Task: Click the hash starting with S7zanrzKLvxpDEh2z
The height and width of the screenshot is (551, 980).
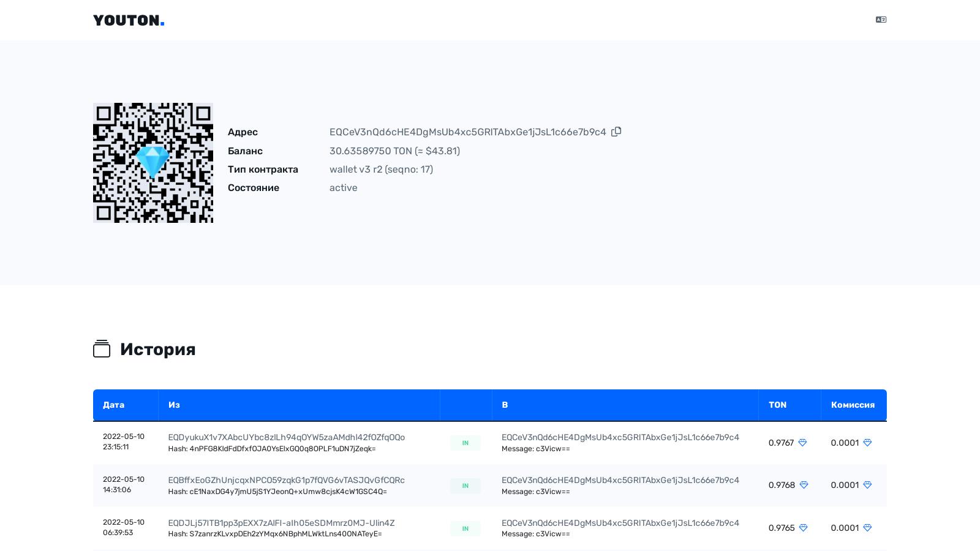Action: coord(275,534)
